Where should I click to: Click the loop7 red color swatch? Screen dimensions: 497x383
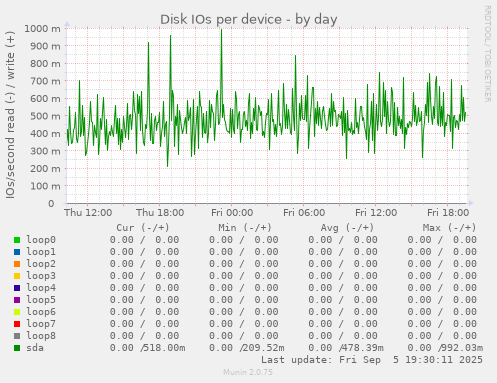[x=17, y=324]
